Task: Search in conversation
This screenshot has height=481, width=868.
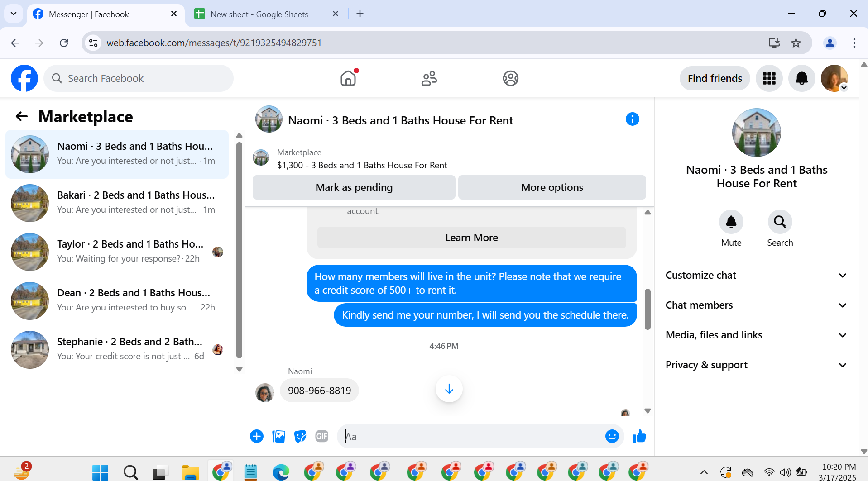Action: (x=780, y=222)
